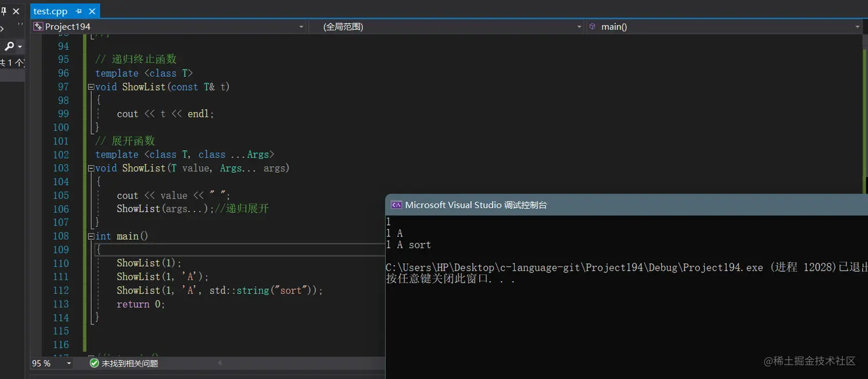Viewport: 868px width, 379px height.
Task: Click the ShowList(1); call on line 110
Action: 149,263
